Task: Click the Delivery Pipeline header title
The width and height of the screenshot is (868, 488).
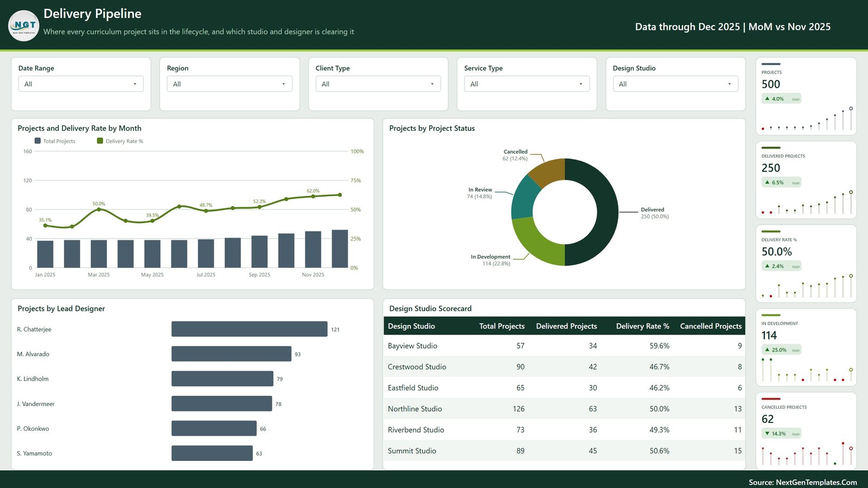Action: tap(92, 14)
